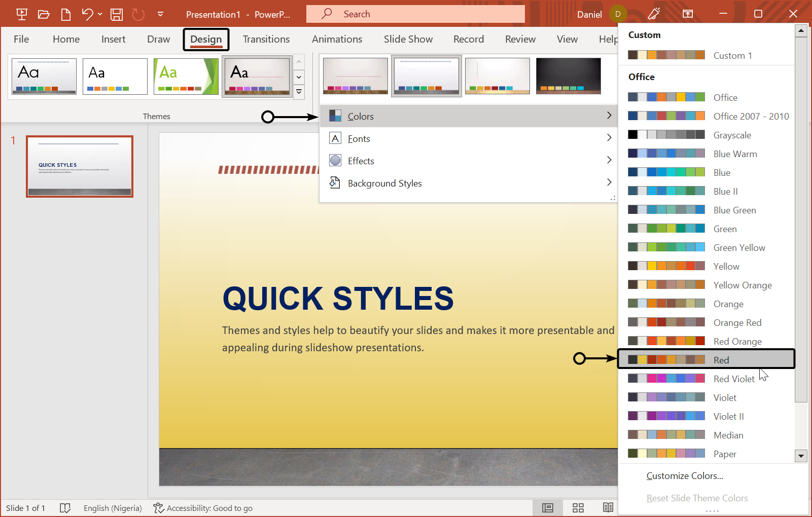Select the slide 1 thumbnail
The height and width of the screenshot is (517, 812).
coord(79,166)
